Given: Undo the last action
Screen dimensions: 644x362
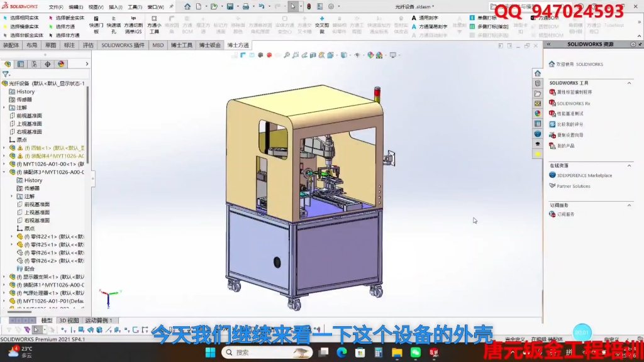Looking at the screenshot, I should [x=261, y=6].
